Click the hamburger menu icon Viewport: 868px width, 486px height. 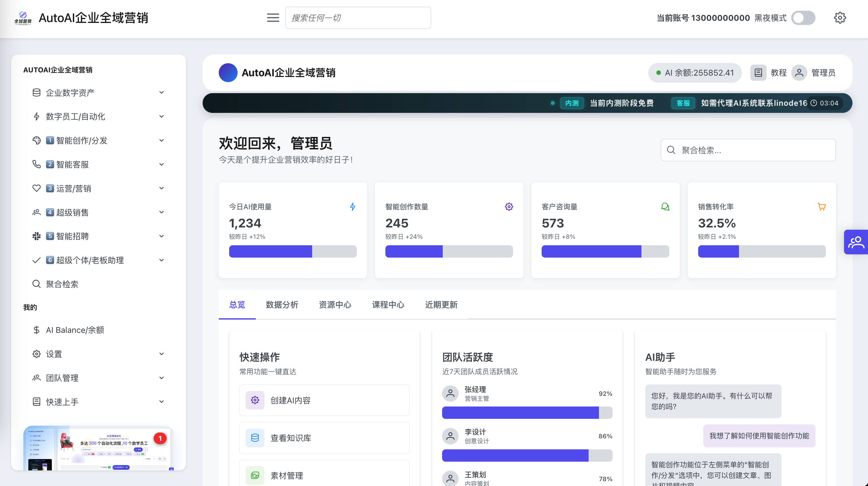pyautogui.click(x=273, y=18)
